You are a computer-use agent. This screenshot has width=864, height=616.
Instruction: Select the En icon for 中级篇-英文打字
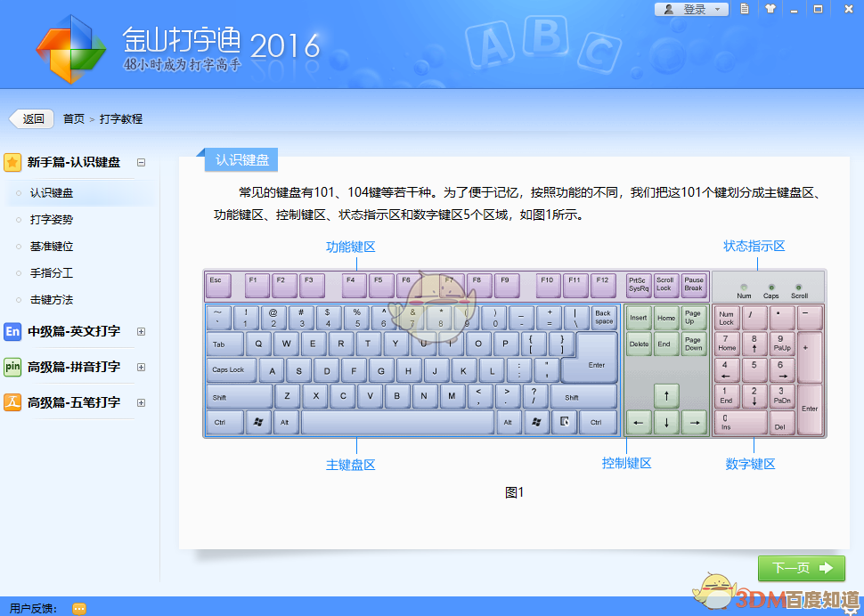pos(12,331)
